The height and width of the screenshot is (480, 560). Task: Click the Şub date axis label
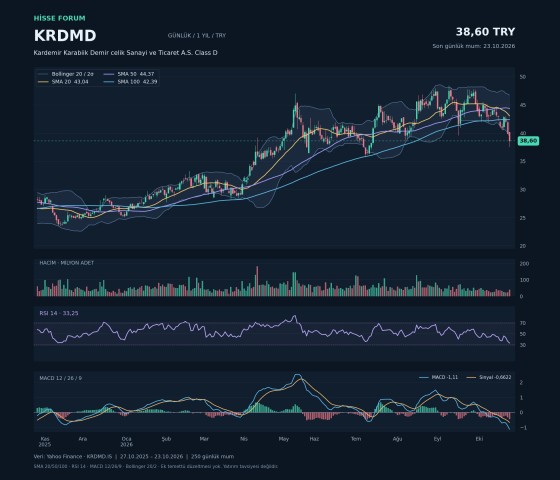tap(166, 439)
